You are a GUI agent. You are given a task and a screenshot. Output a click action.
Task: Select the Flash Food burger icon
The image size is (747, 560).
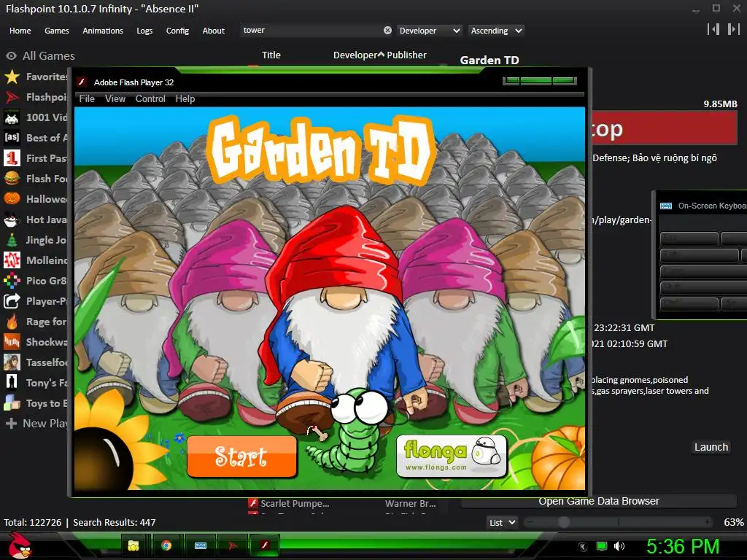tap(12, 179)
